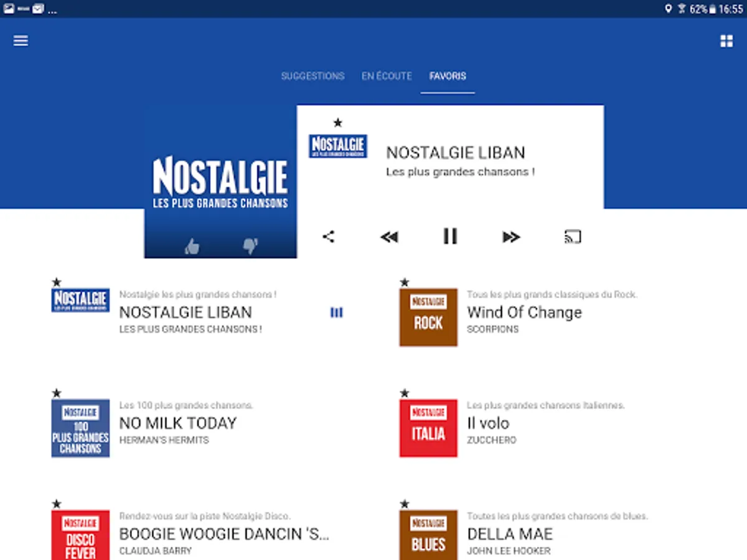Select NOSTALGIE LIBAN title in favorites list

click(x=186, y=312)
